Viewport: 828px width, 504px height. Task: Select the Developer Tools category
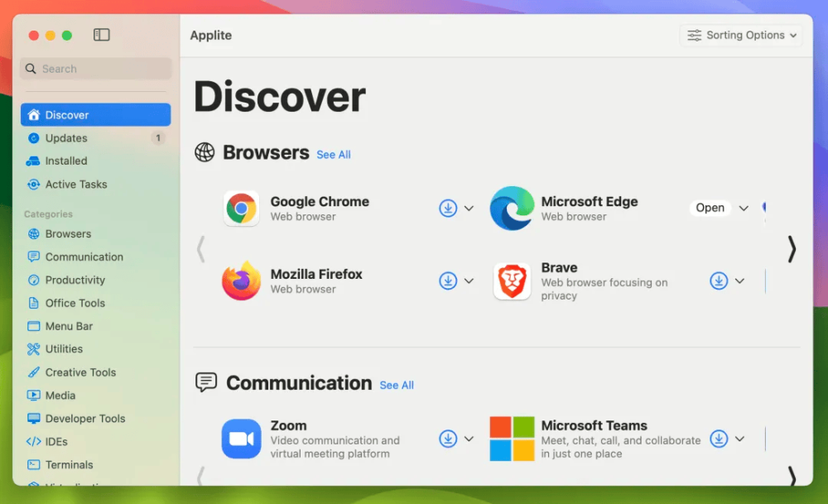coord(95,419)
